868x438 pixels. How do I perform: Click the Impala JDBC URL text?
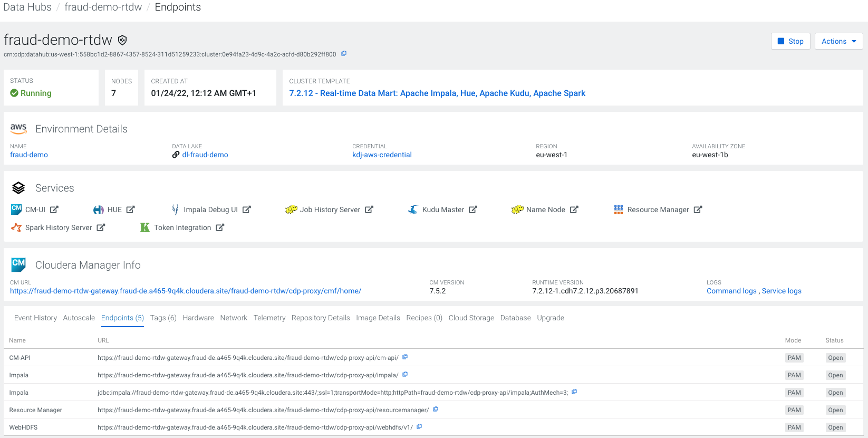[333, 393]
